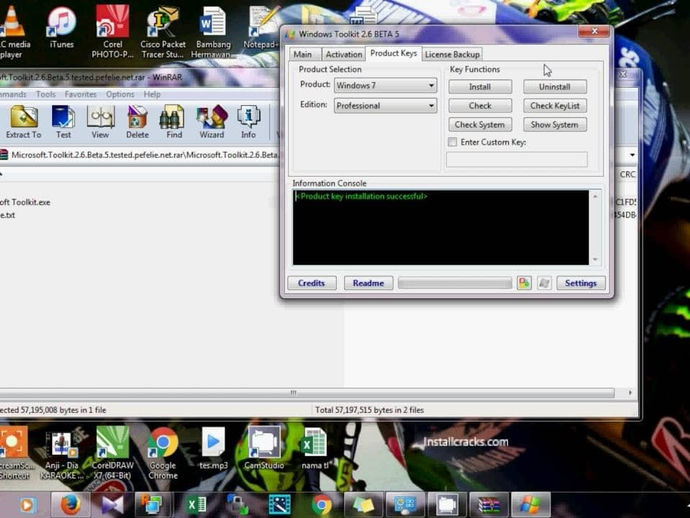690x518 pixels.
Task: Click WinRAR horizontal scrollbar right arrow
Action: click(x=630, y=393)
